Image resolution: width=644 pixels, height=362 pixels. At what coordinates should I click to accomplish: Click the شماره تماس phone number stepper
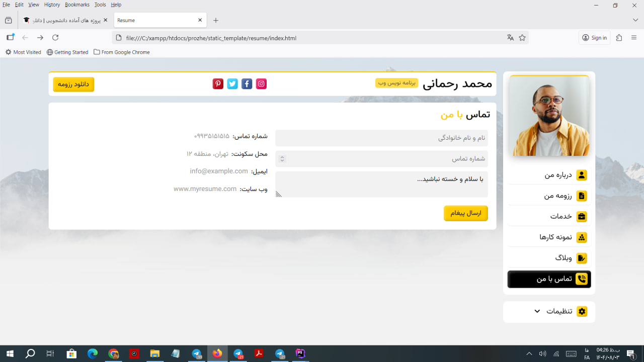[x=281, y=158]
